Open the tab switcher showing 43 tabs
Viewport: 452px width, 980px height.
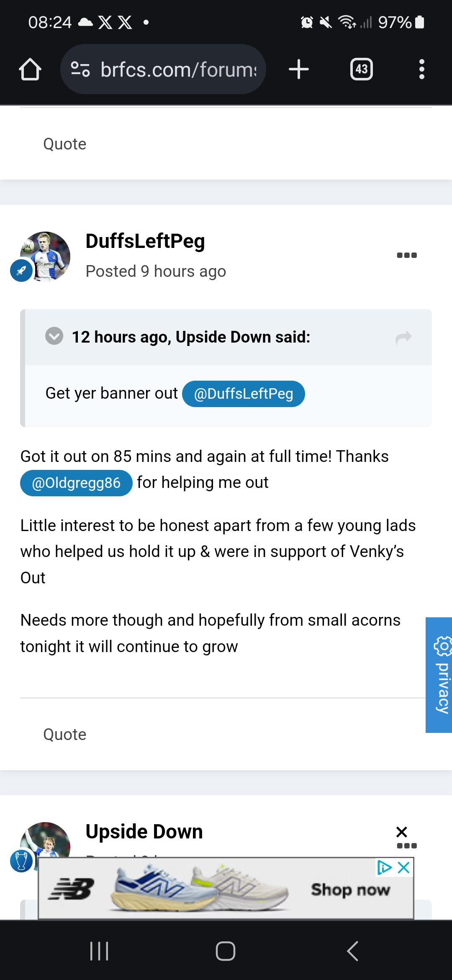[361, 69]
